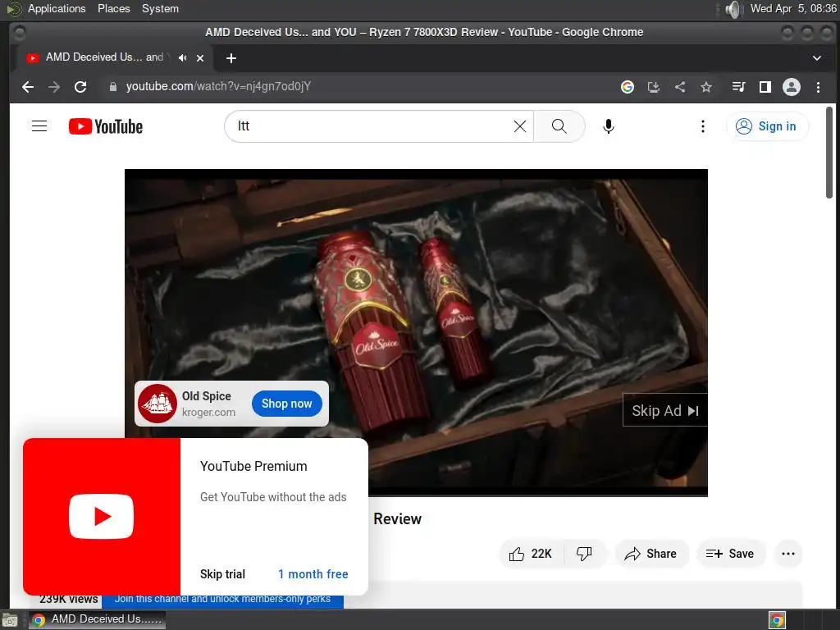View site information via the padlock icon
Viewport: 840px width, 630px height.
[x=113, y=87]
